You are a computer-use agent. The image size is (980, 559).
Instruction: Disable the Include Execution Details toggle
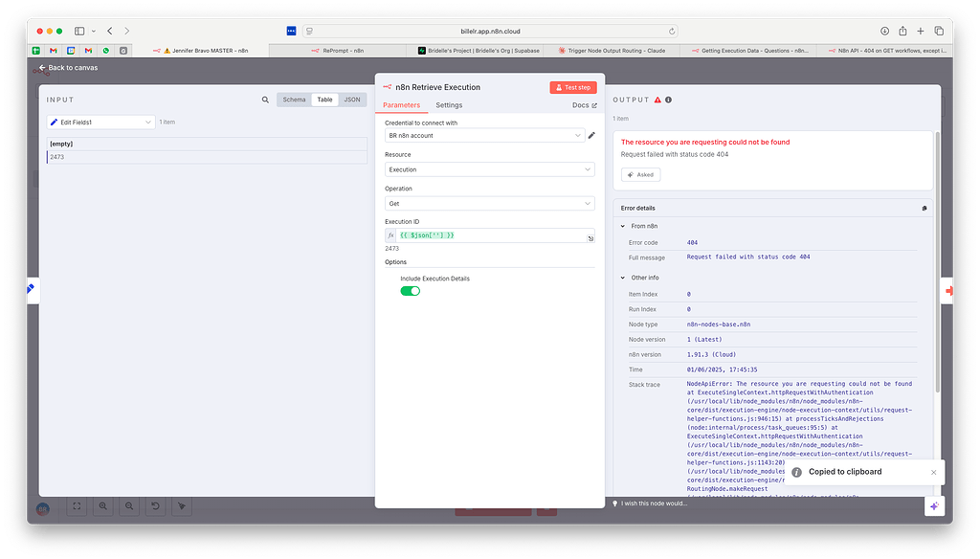point(410,290)
